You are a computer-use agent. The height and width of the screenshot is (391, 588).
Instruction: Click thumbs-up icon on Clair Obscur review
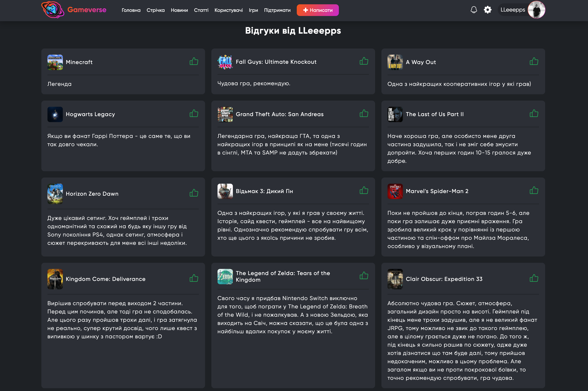pos(534,278)
